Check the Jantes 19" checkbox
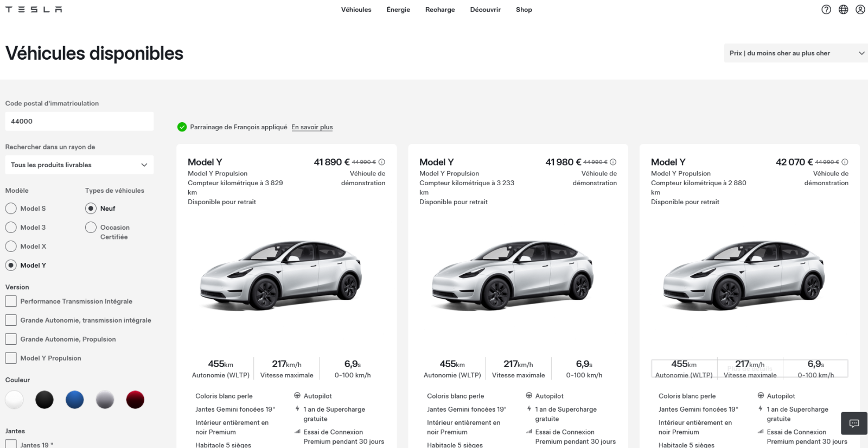The width and height of the screenshot is (868, 448). 11,444
